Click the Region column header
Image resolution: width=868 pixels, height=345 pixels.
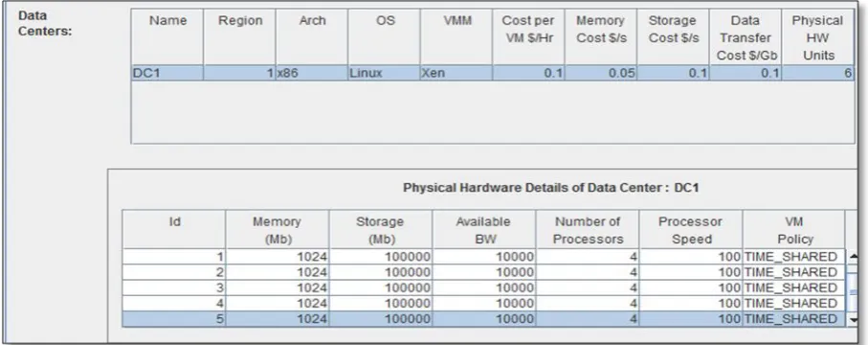tap(239, 37)
